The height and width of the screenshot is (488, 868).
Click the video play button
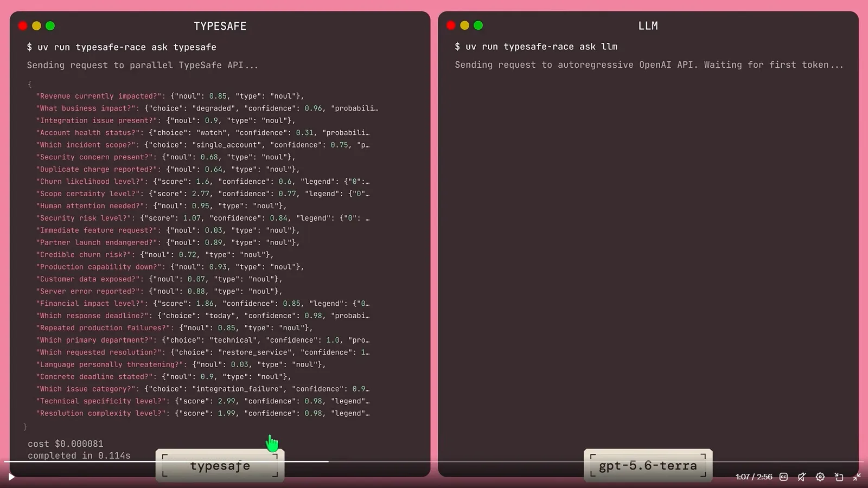[x=11, y=477]
